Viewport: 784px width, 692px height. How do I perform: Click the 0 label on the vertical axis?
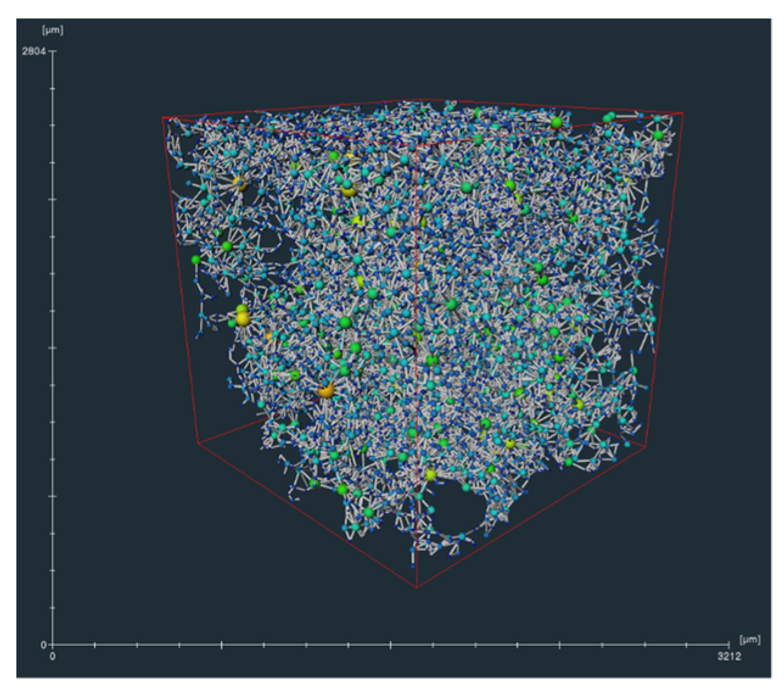[x=43, y=645]
